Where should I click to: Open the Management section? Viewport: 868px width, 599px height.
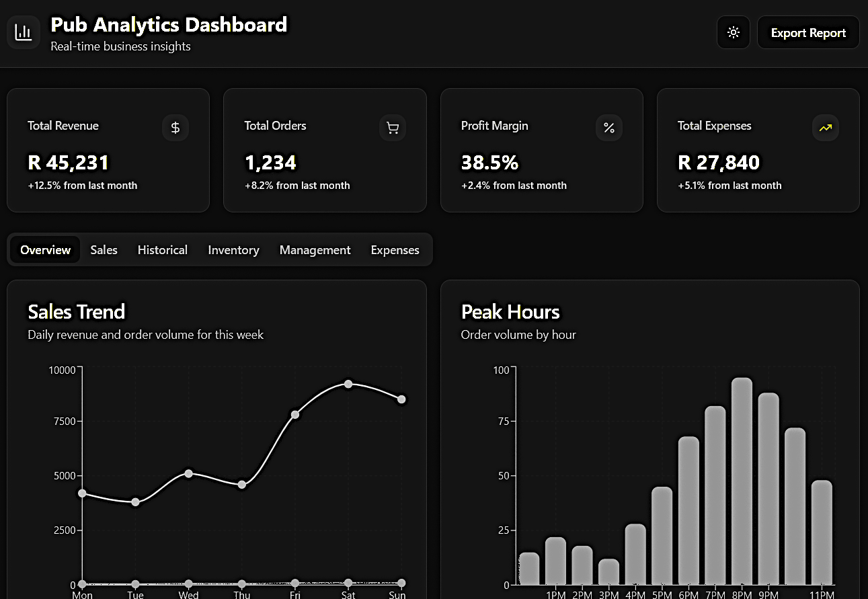[315, 249]
